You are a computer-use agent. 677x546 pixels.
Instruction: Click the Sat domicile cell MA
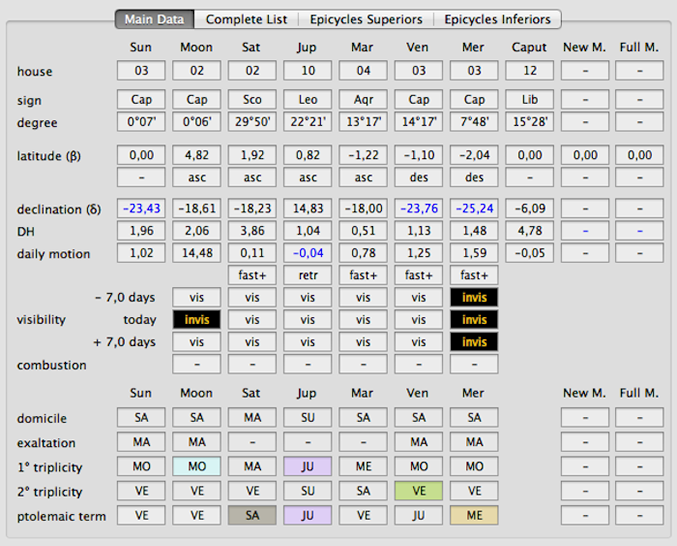[252, 417]
